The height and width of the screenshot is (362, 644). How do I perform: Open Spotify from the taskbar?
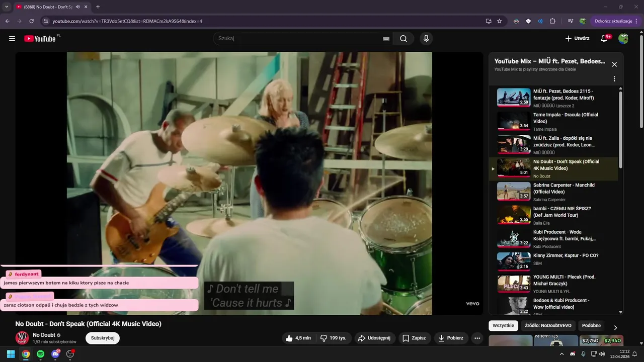tap(40, 354)
